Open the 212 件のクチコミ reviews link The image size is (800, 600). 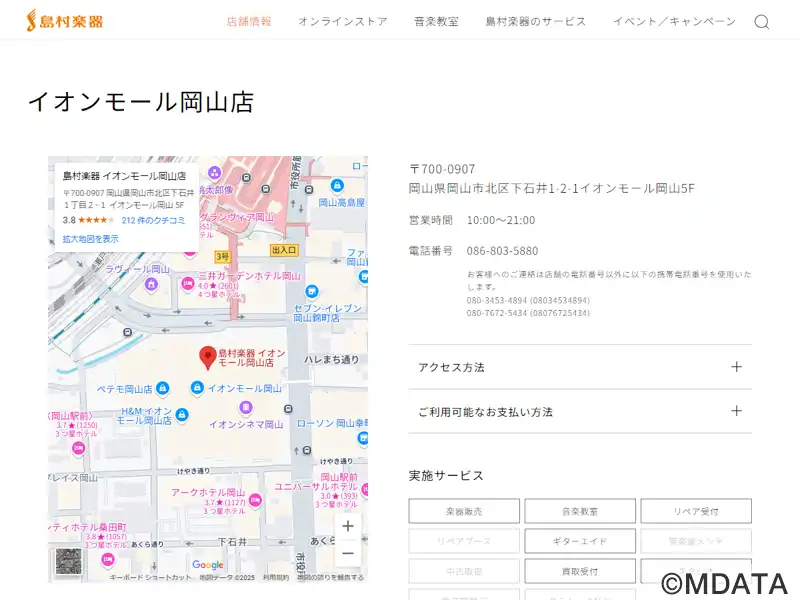(x=153, y=220)
